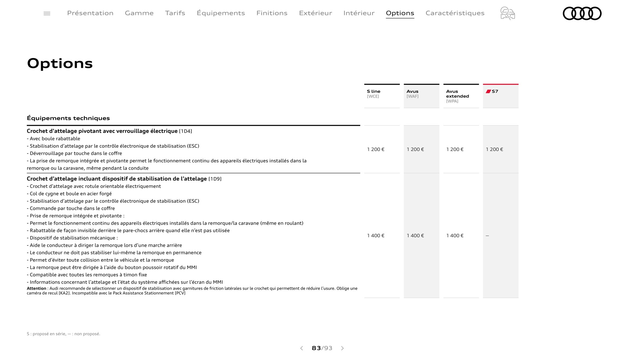Go to the Extérieur tab
Viewport: 644px width, 362px height.
[x=316, y=13]
